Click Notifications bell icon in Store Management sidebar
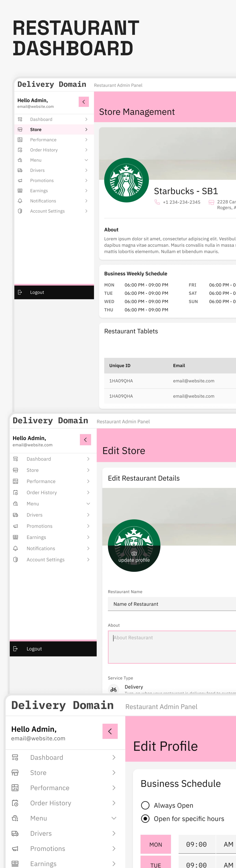Image resolution: width=236 pixels, height=868 pixels. click(20, 201)
